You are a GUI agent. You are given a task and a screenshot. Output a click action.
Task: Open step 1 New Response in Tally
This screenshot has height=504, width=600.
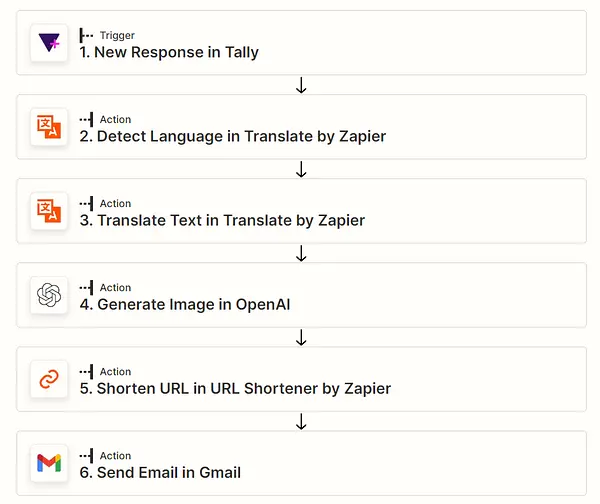coord(301,43)
